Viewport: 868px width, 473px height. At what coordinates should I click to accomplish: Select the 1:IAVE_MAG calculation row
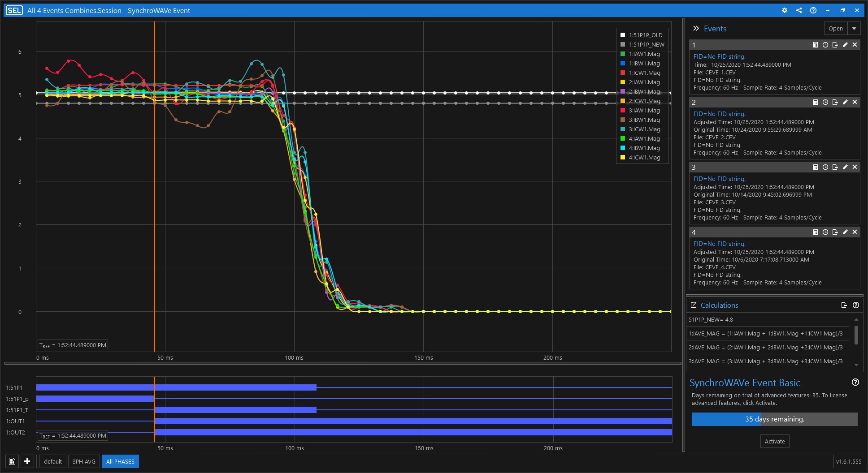click(x=768, y=334)
